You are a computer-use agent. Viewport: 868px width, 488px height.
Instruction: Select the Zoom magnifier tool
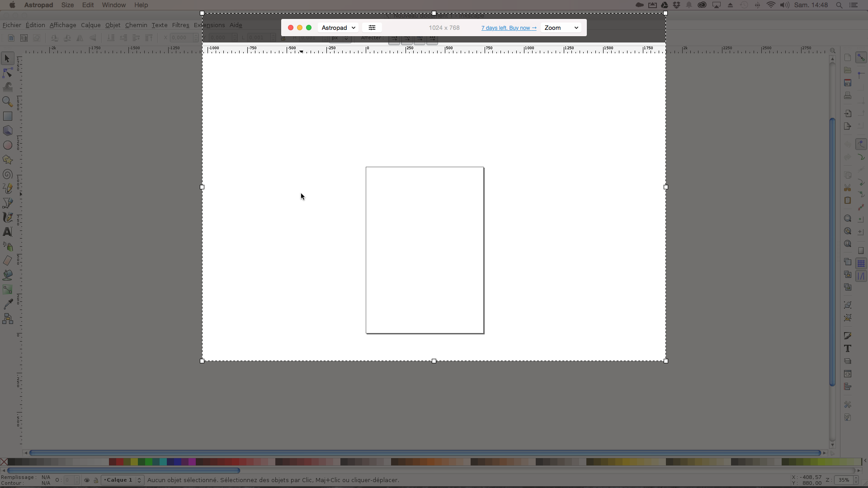(x=7, y=102)
